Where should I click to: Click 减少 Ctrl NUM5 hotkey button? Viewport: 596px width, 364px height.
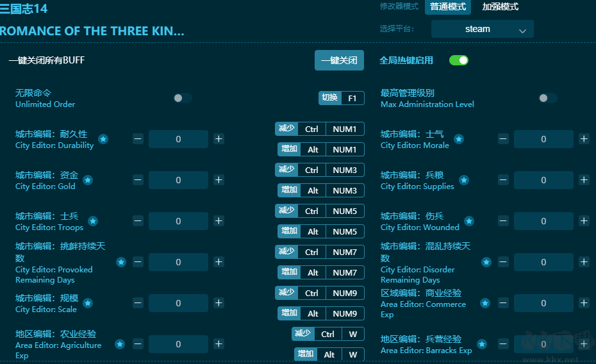pyautogui.click(x=320, y=211)
